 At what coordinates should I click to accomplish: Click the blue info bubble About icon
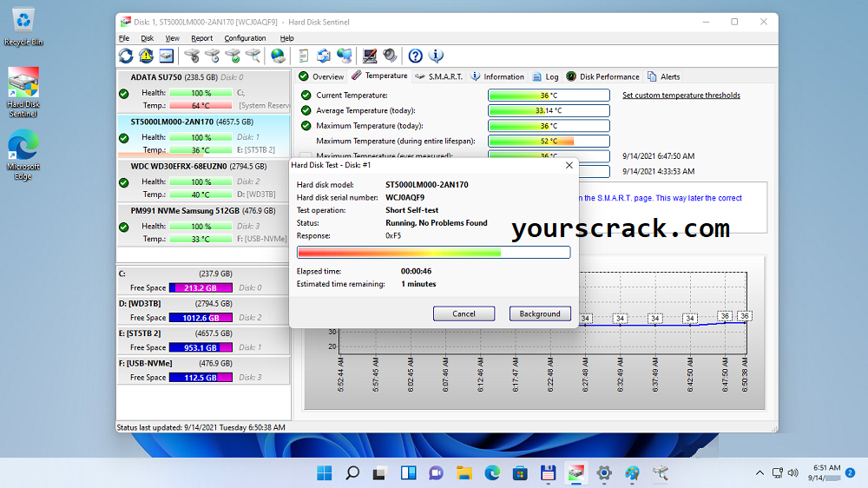(436, 56)
